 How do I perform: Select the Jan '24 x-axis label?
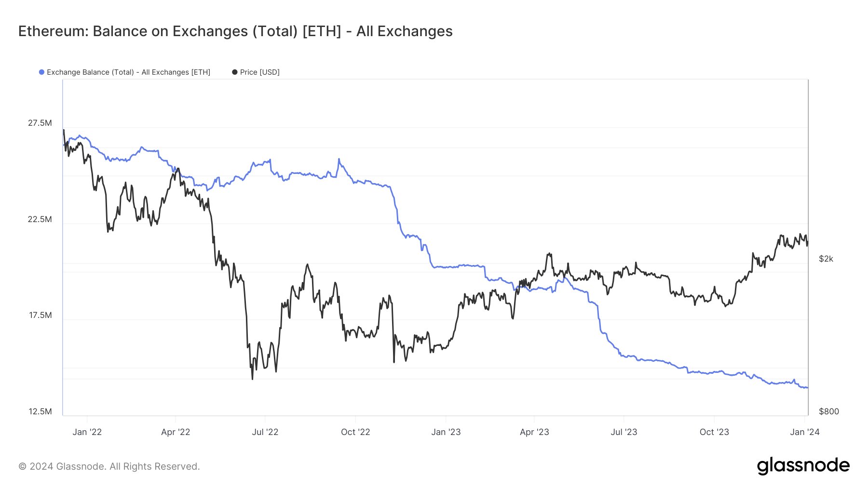pos(805,432)
